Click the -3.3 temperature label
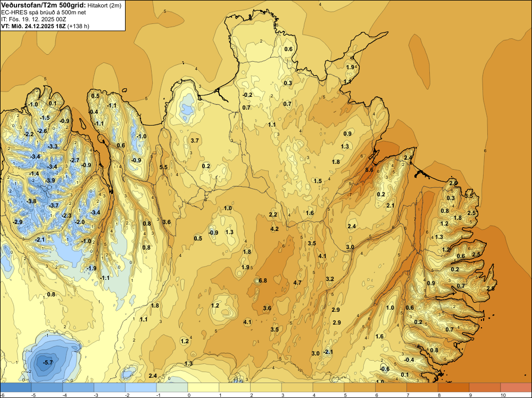Screen dimensions: 532x398 (53, 146)
